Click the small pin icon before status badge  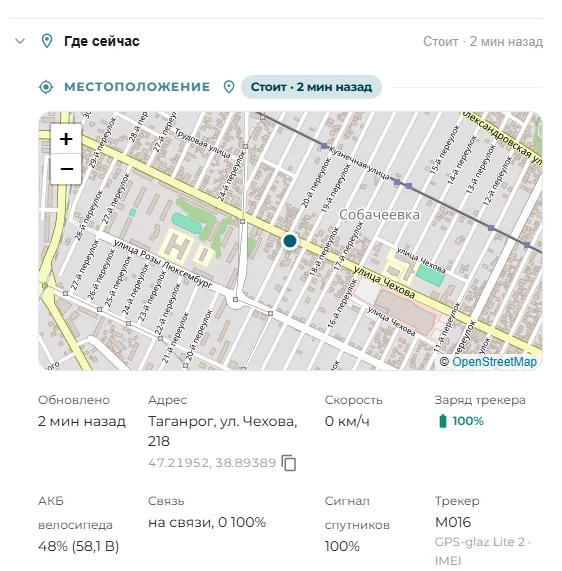[229, 87]
